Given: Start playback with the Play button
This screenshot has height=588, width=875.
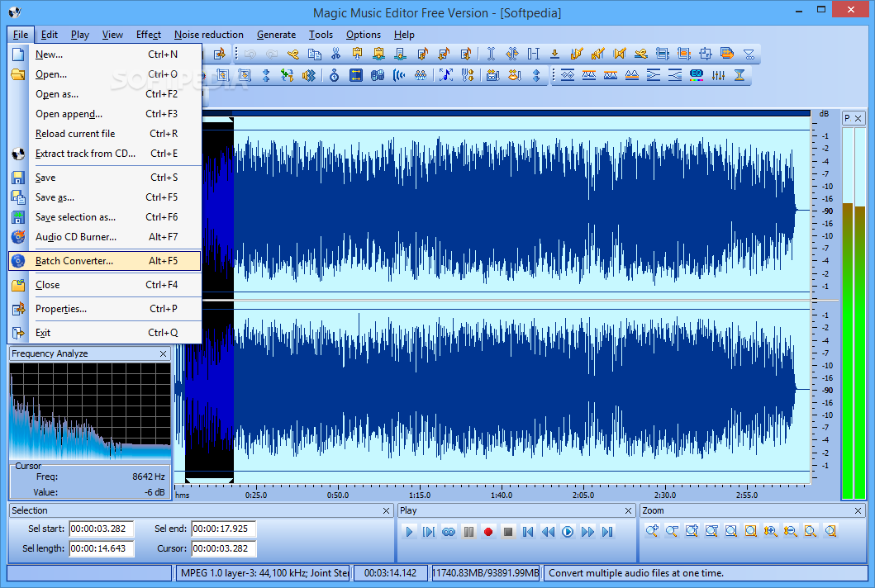Looking at the screenshot, I should click(x=409, y=532).
